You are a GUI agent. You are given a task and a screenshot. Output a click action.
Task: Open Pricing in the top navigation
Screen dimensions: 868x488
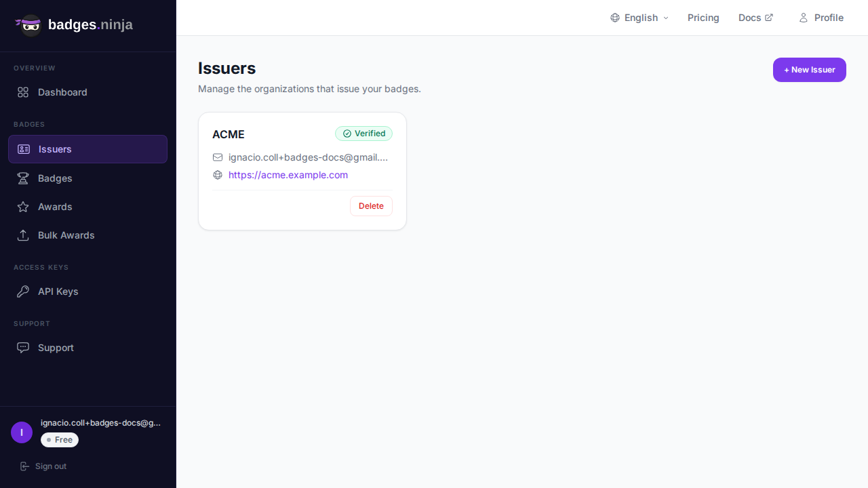[x=703, y=18]
